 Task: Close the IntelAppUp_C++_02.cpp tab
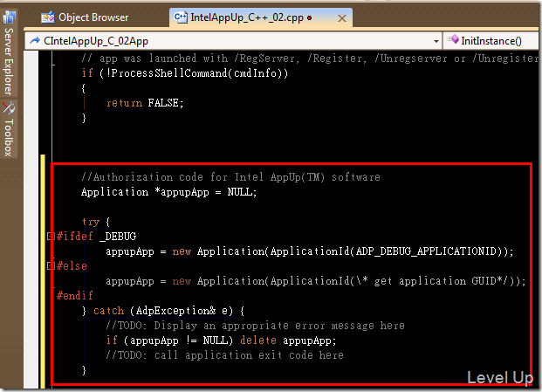point(342,18)
